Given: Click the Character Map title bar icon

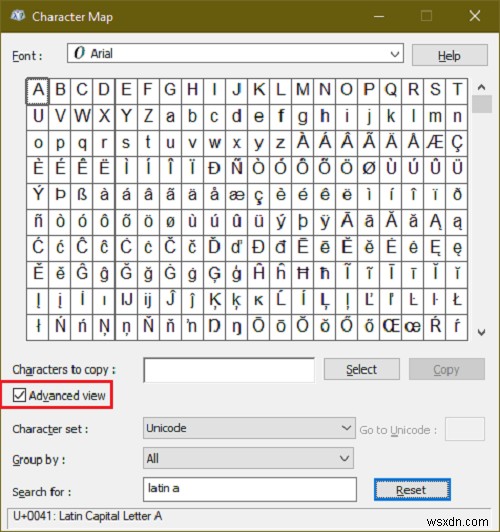Looking at the screenshot, I should point(17,16).
